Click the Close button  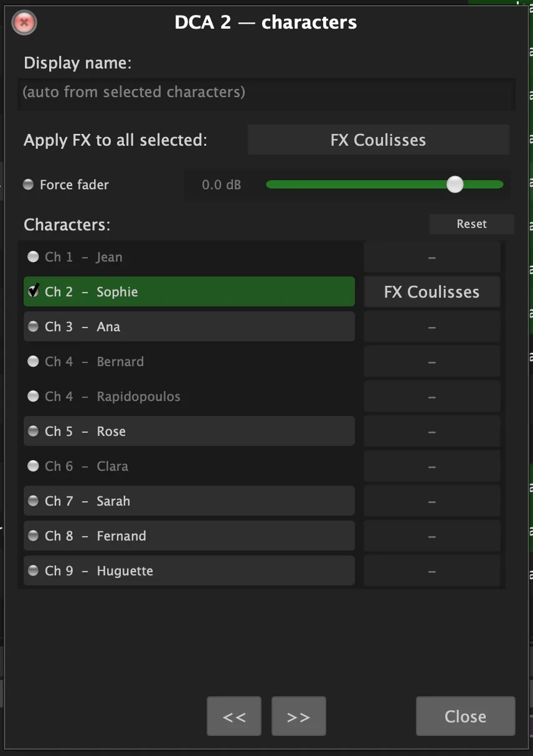(465, 716)
